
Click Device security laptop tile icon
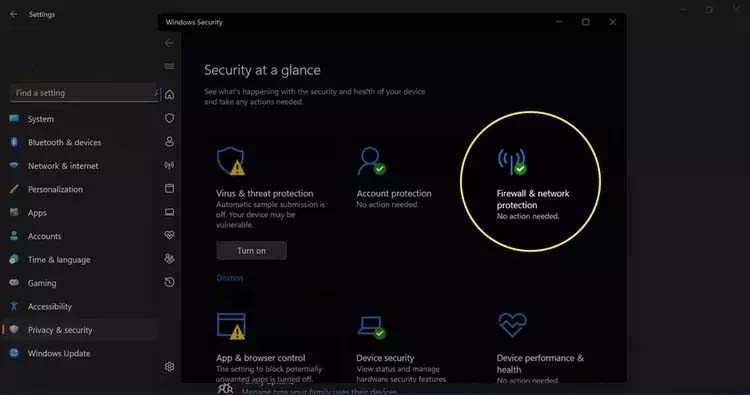coord(371,327)
